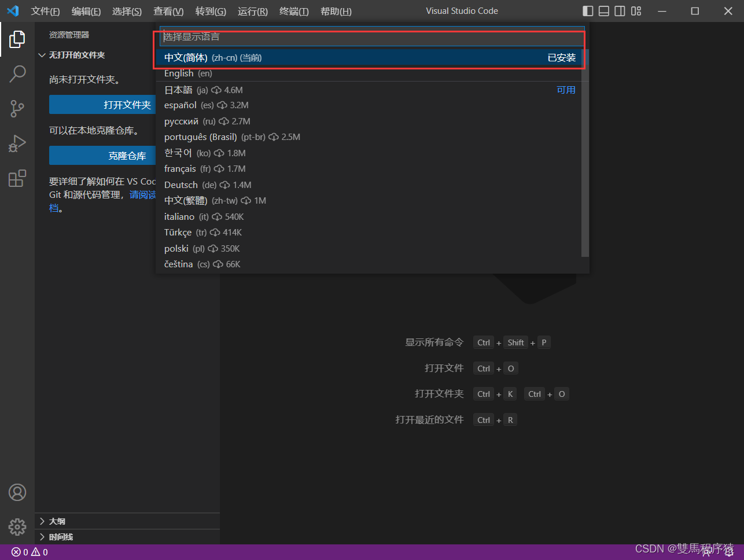
Task: Click the 打开最近的文件 shortcut label
Action: 430,419
